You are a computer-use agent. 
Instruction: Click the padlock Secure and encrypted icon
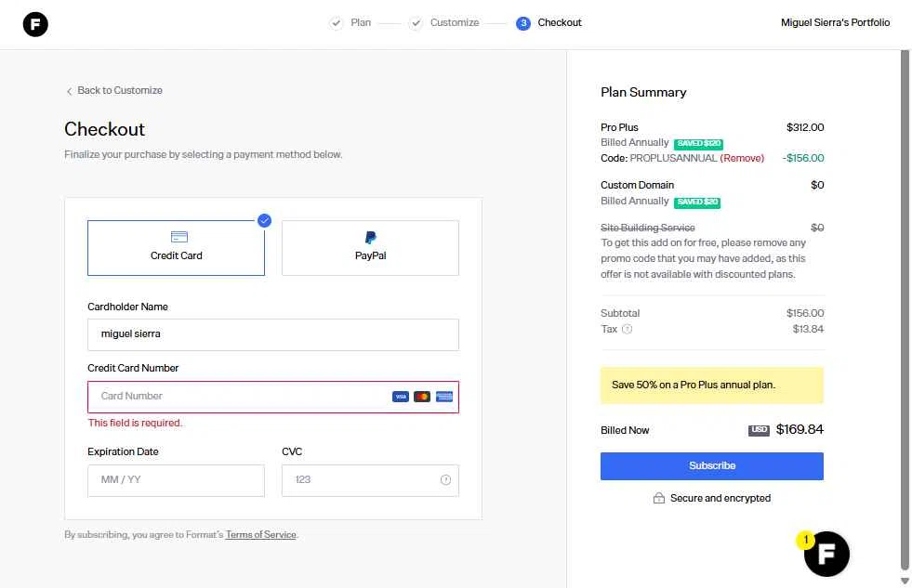click(x=658, y=499)
